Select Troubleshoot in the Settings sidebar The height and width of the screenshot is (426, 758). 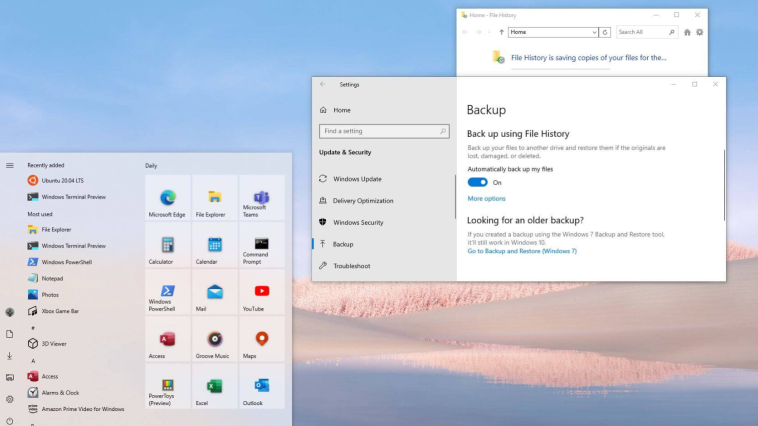click(351, 266)
